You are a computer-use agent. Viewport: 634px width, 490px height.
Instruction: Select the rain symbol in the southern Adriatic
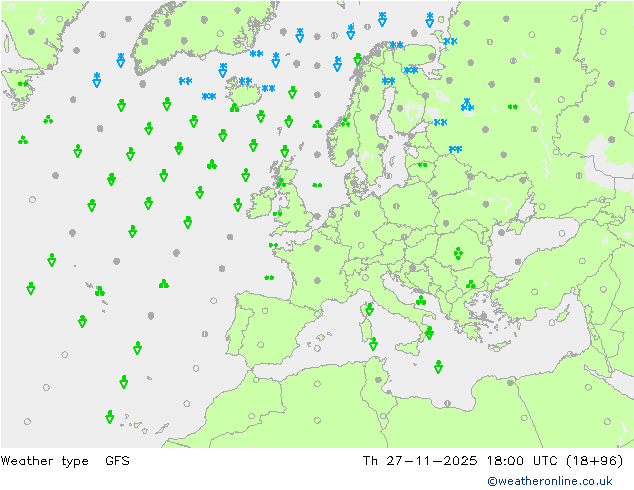point(421,300)
